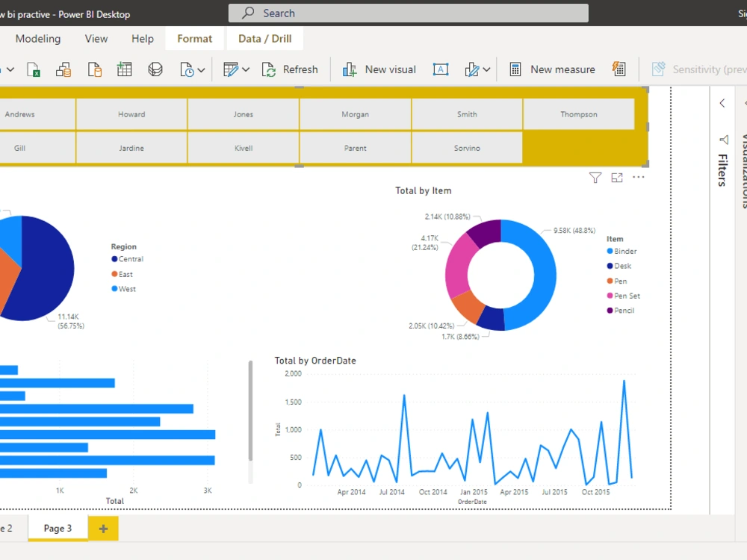The width and height of the screenshot is (747, 560).
Task: Click the Transform data icon
Action: (231, 69)
